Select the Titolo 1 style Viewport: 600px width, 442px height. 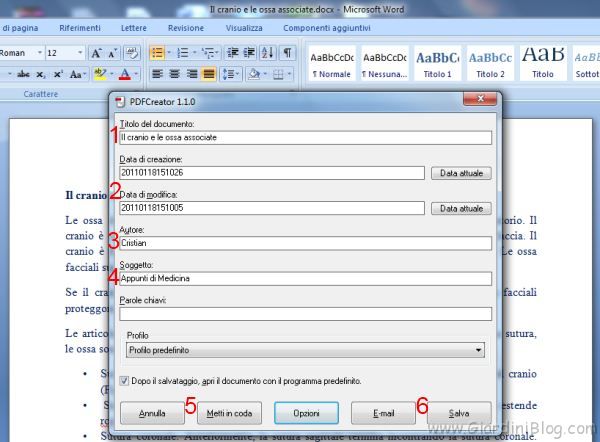[x=437, y=63]
